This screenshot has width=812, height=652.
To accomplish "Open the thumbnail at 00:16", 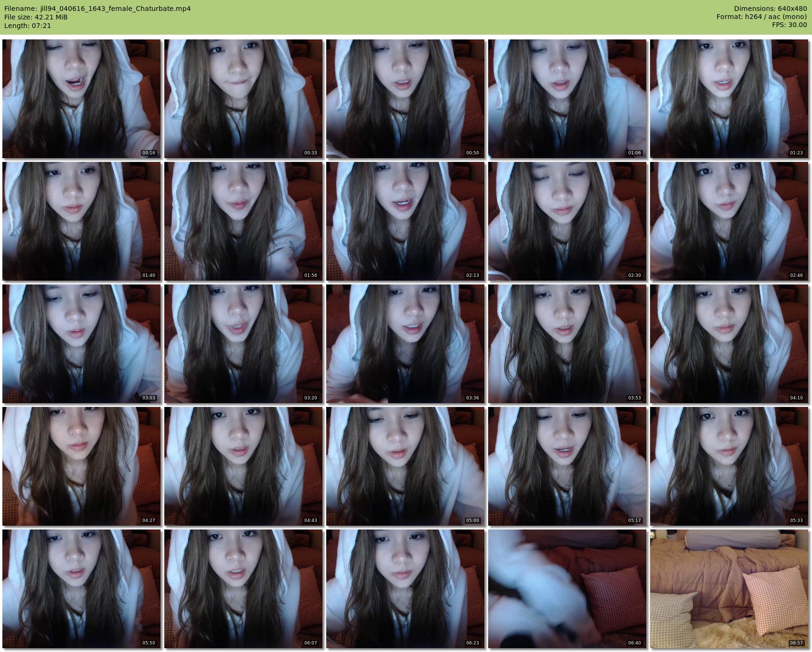I will [81, 98].
